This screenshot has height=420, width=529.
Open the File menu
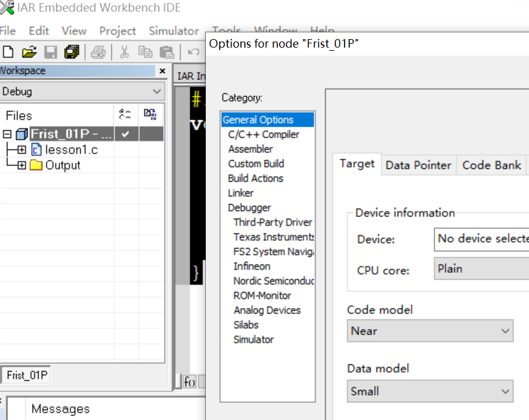[x=8, y=31]
